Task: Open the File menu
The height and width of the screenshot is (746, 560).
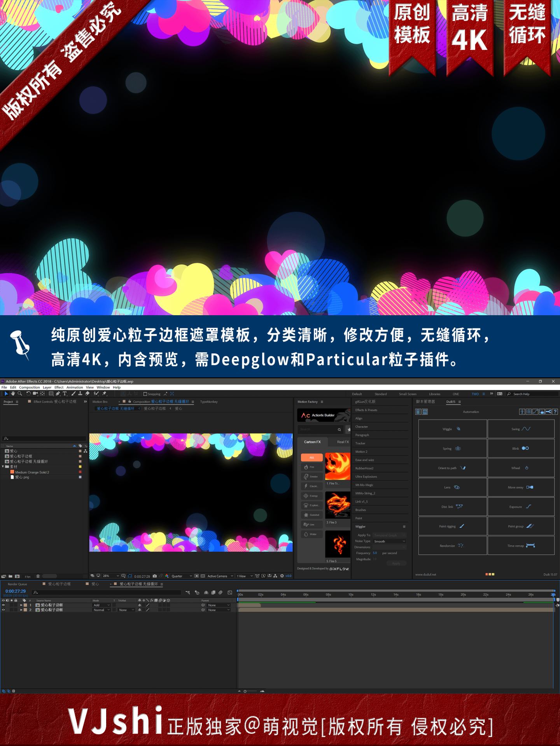Action: pyautogui.click(x=4, y=387)
